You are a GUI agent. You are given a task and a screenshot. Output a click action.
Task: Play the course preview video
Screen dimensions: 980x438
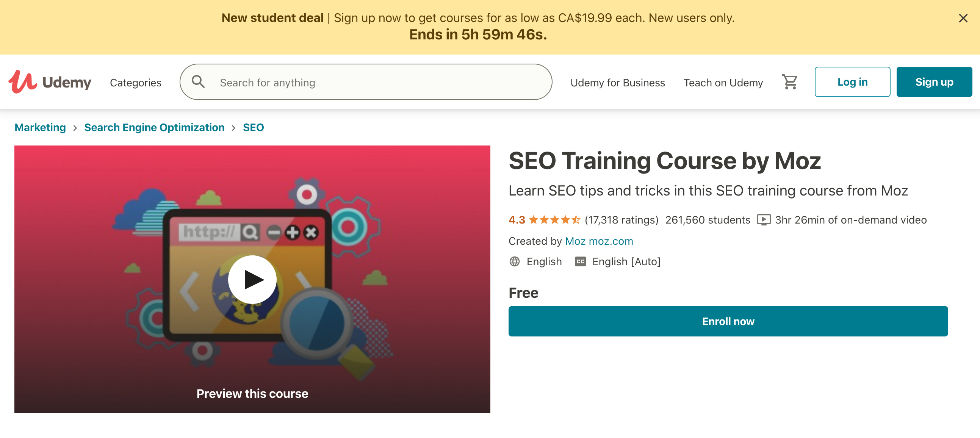(252, 280)
